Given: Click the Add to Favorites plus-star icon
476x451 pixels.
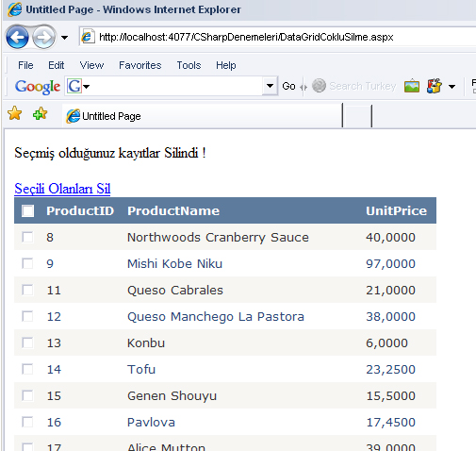Looking at the screenshot, I should click(x=40, y=113).
